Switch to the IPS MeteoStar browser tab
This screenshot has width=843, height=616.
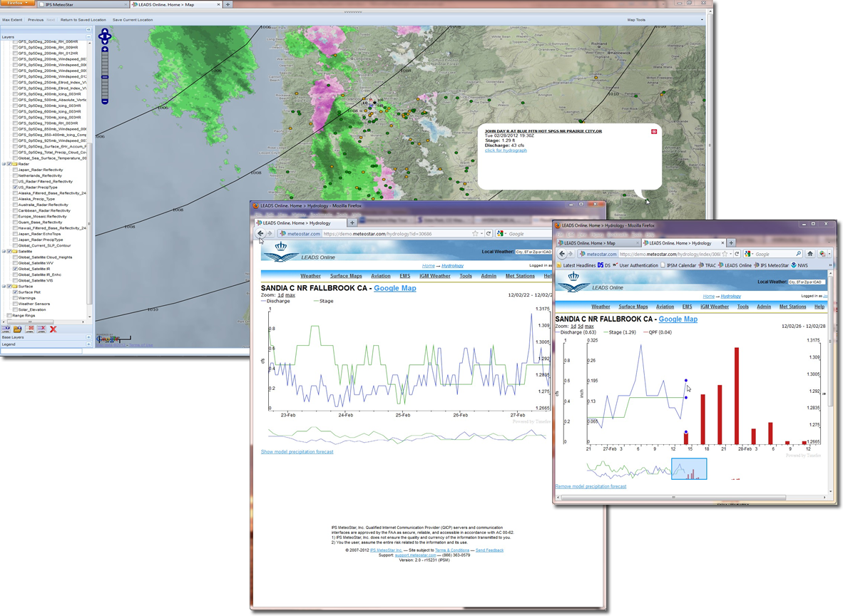[82, 4]
